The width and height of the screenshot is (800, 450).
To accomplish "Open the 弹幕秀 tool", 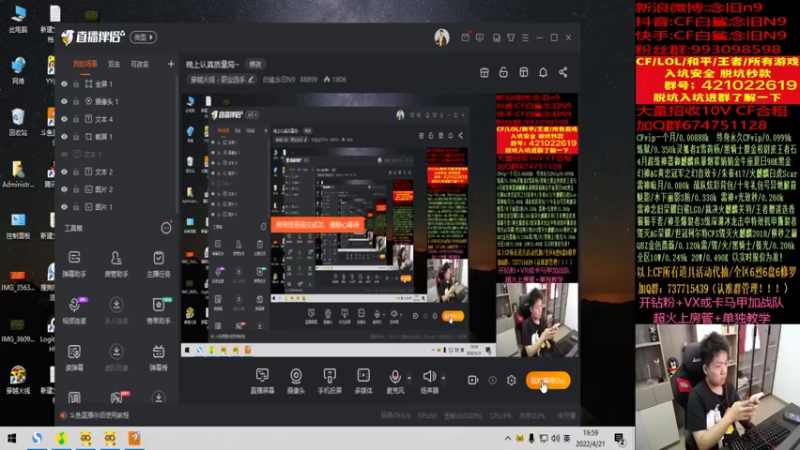I will [x=158, y=357].
